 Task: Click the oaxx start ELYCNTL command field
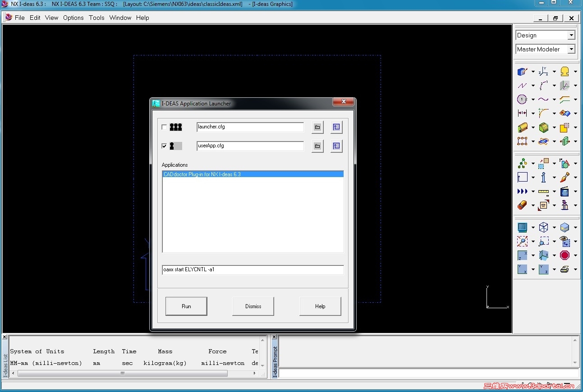click(253, 270)
